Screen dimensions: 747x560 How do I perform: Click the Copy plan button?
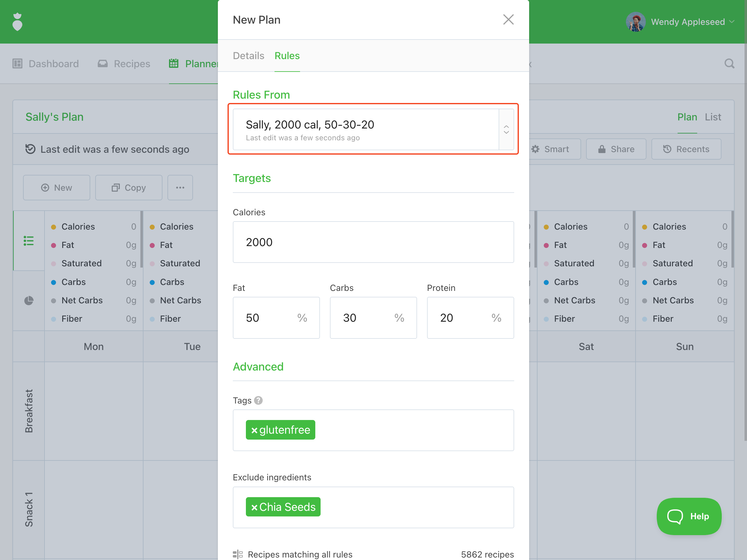tap(129, 188)
